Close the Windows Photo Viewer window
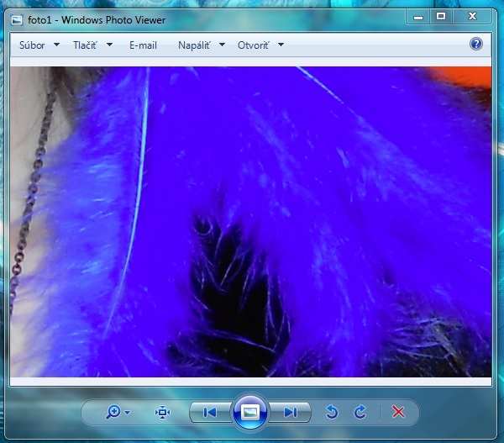Screen dimensions: 504x443 473,16
